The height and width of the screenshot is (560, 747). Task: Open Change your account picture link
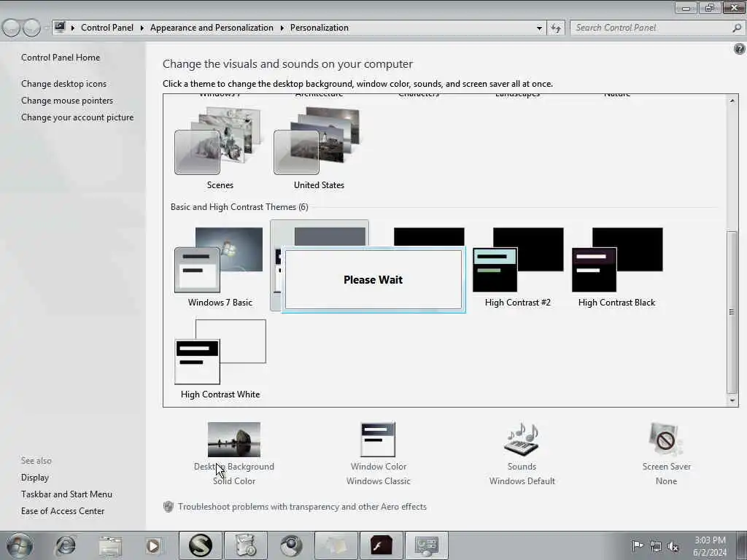coord(77,117)
